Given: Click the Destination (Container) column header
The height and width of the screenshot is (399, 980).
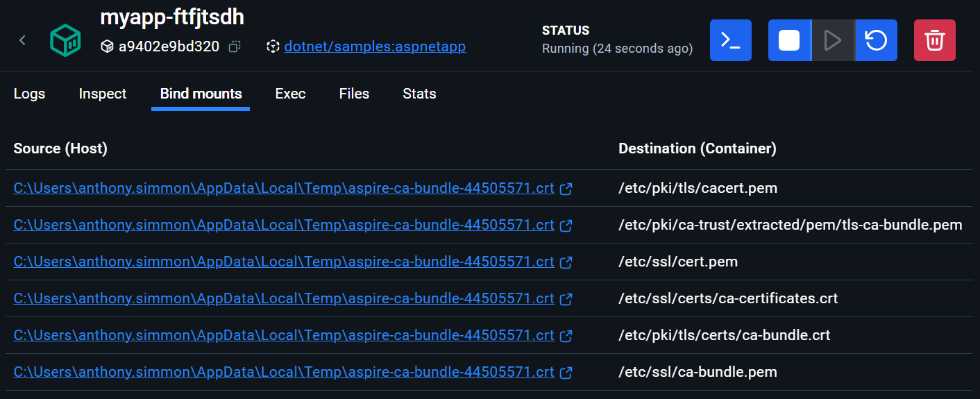Looking at the screenshot, I should coord(698,148).
